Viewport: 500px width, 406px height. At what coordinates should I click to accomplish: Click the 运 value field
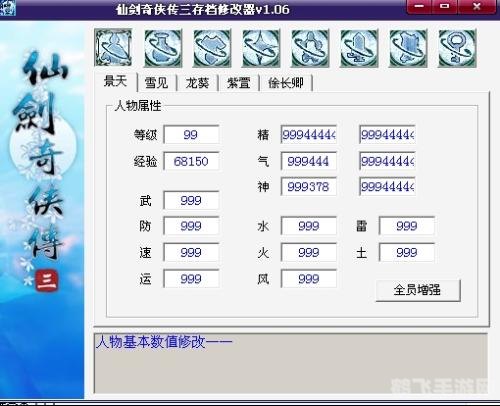click(x=191, y=279)
